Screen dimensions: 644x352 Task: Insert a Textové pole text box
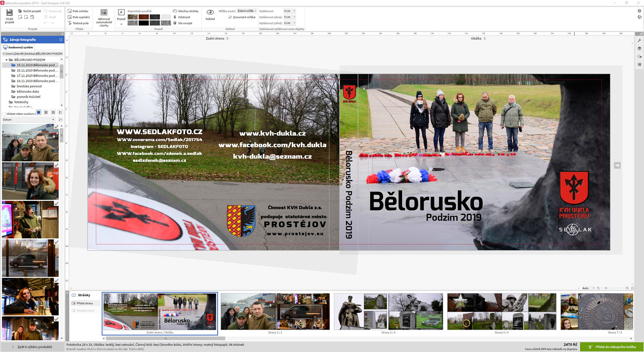point(78,23)
